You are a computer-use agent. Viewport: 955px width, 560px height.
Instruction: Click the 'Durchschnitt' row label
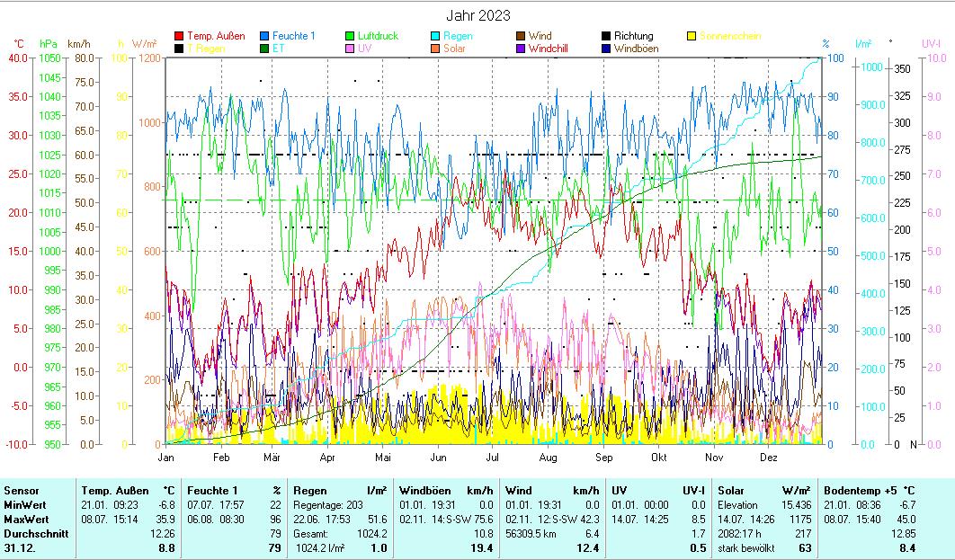click(36, 534)
